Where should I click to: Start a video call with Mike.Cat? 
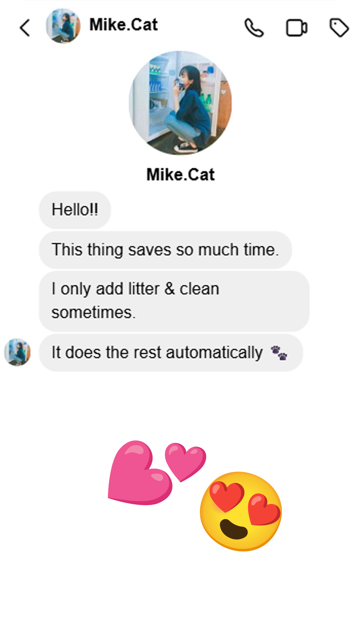click(296, 28)
